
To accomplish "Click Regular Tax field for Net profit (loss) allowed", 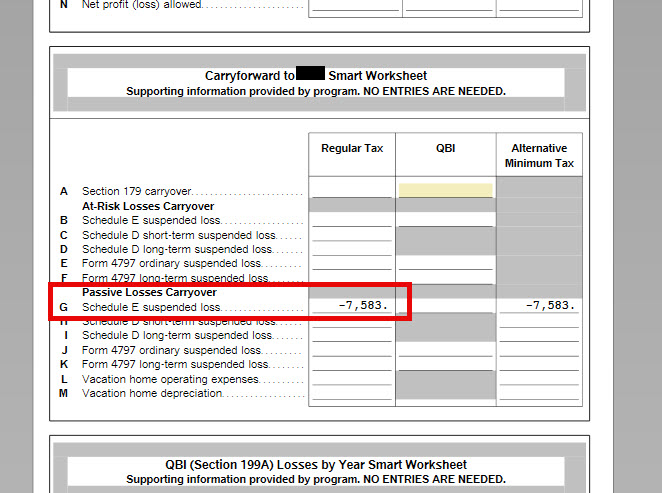I will (x=355, y=5).
